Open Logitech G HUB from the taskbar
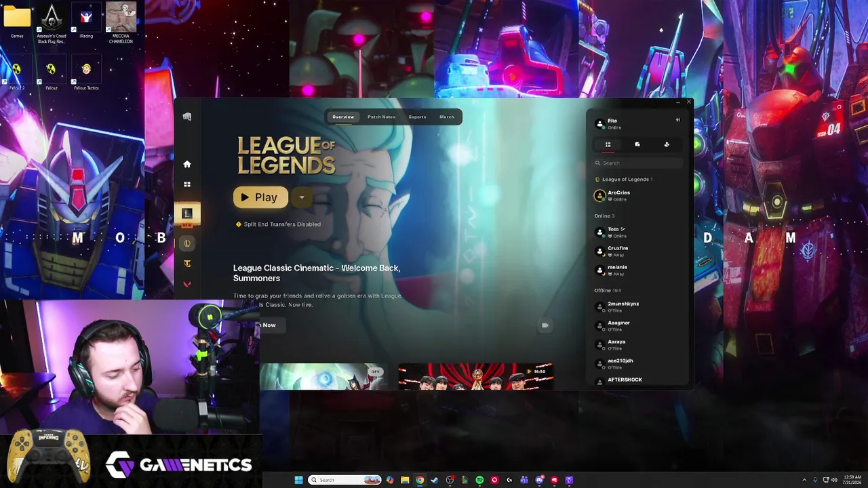 509,480
